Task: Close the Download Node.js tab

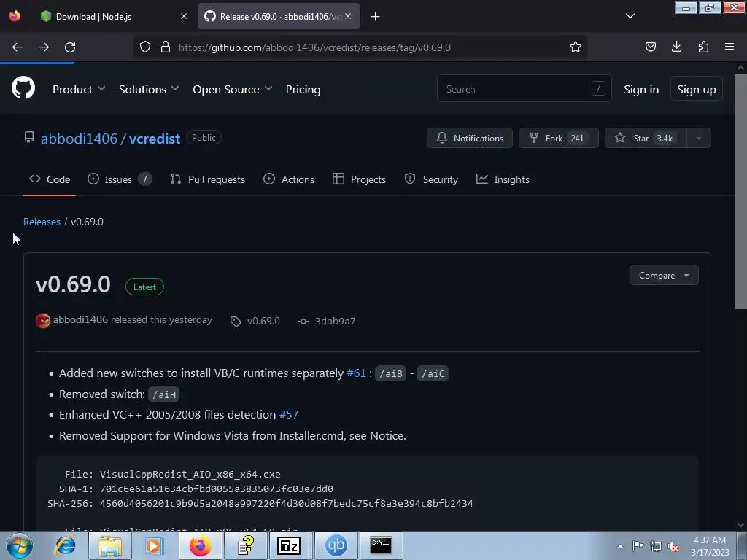Action: coord(184,16)
